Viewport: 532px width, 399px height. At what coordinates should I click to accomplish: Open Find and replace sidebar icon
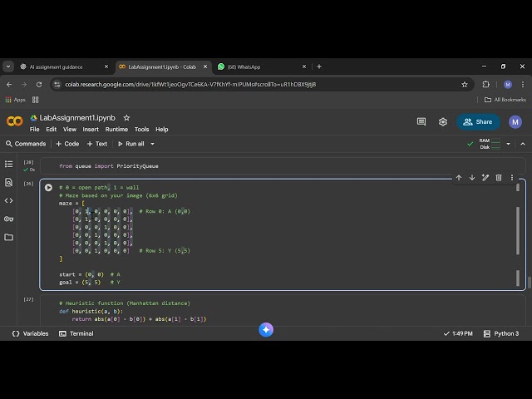tap(9, 182)
